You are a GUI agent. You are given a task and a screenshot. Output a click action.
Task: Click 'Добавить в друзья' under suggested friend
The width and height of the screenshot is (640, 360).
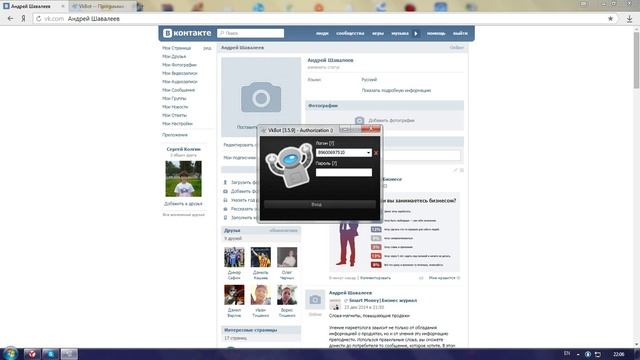pos(183,204)
